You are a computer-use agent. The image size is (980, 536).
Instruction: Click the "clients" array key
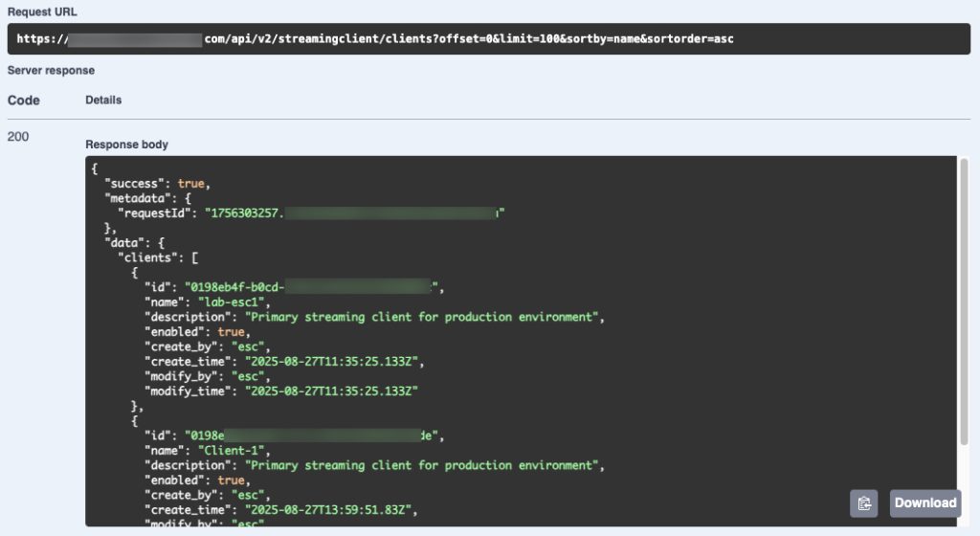point(147,257)
